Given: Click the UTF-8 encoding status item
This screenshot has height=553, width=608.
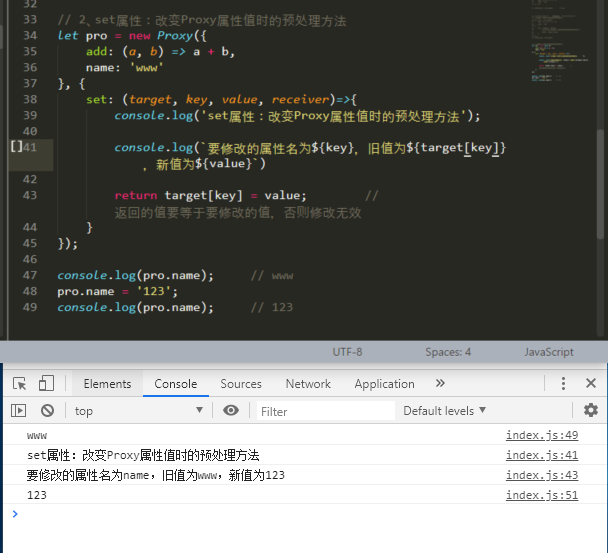Looking at the screenshot, I should point(347,352).
